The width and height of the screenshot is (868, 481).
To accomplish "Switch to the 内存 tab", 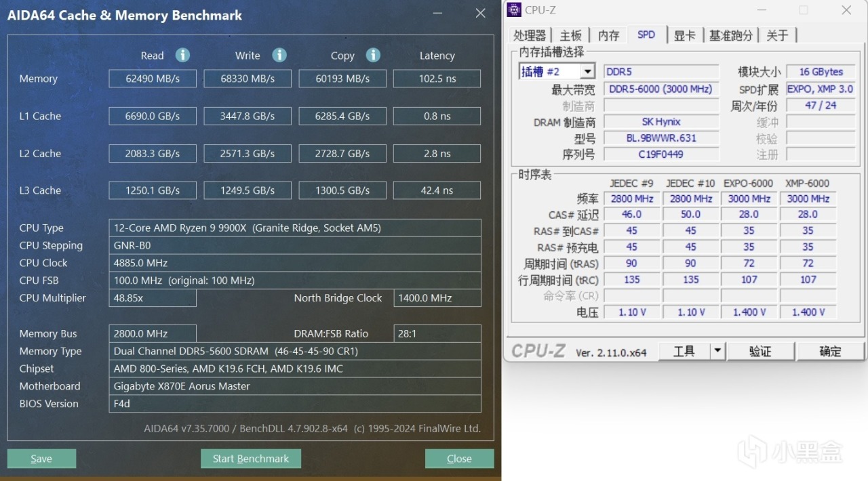I will 608,35.
